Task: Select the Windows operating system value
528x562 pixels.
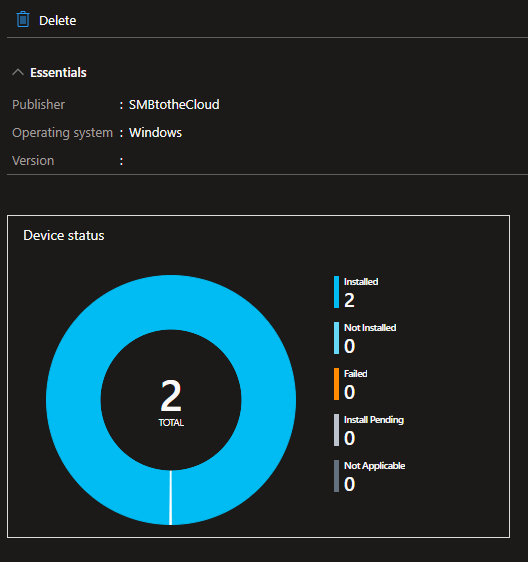Action: [x=155, y=133]
